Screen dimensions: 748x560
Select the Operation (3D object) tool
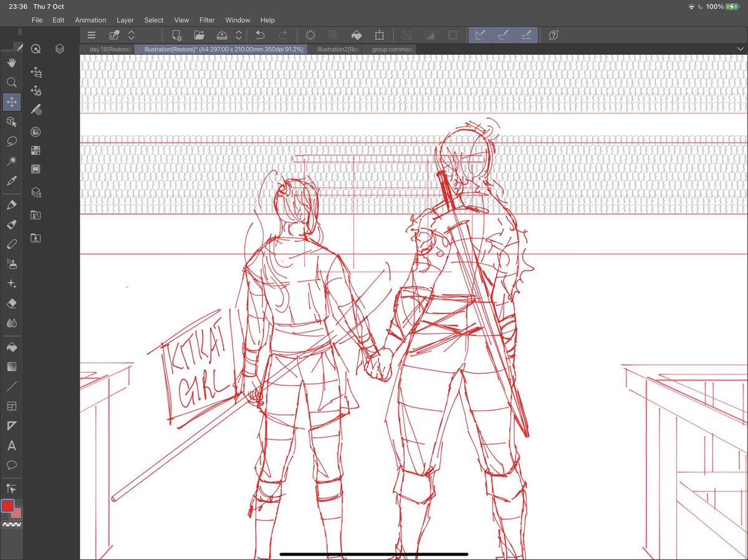(11, 122)
